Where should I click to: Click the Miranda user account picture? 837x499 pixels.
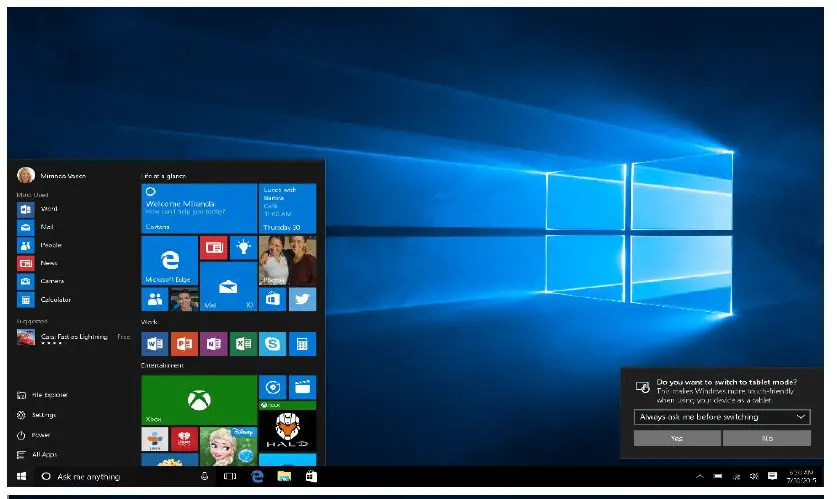[26, 175]
